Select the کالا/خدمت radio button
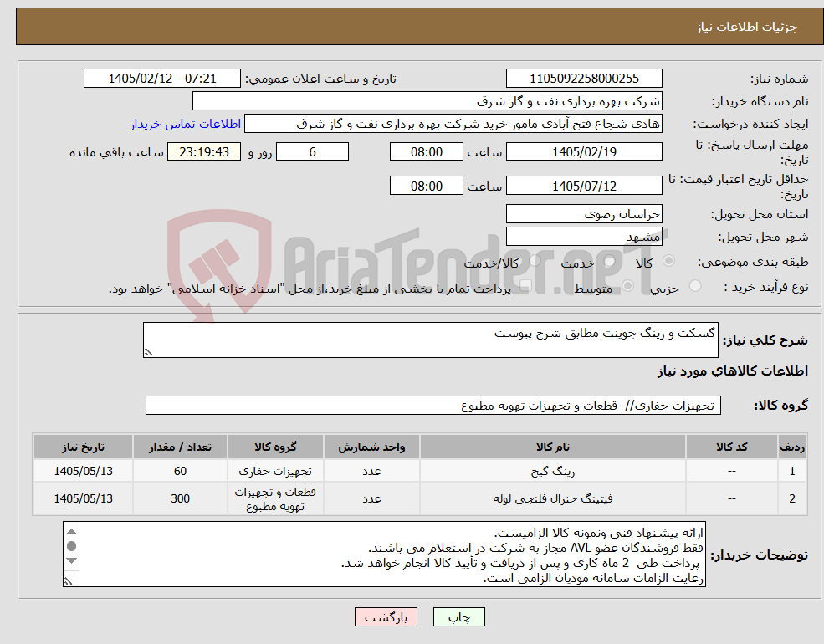824x644 pixels. (535, 261)
